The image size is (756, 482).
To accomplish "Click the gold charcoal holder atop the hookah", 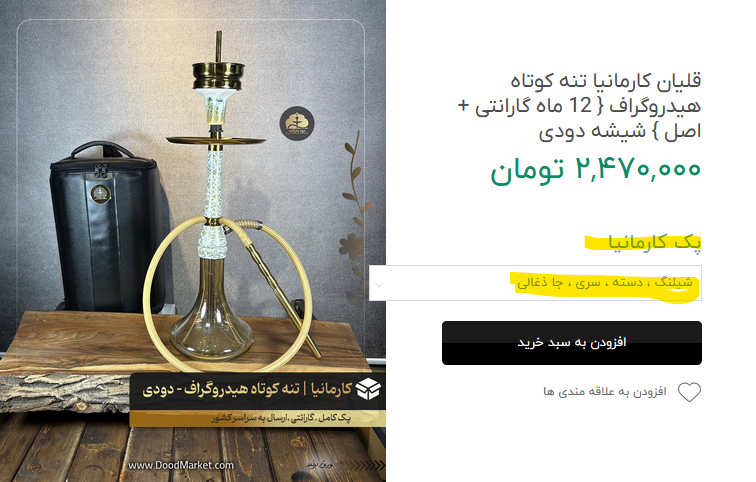I will coord(218,76).
